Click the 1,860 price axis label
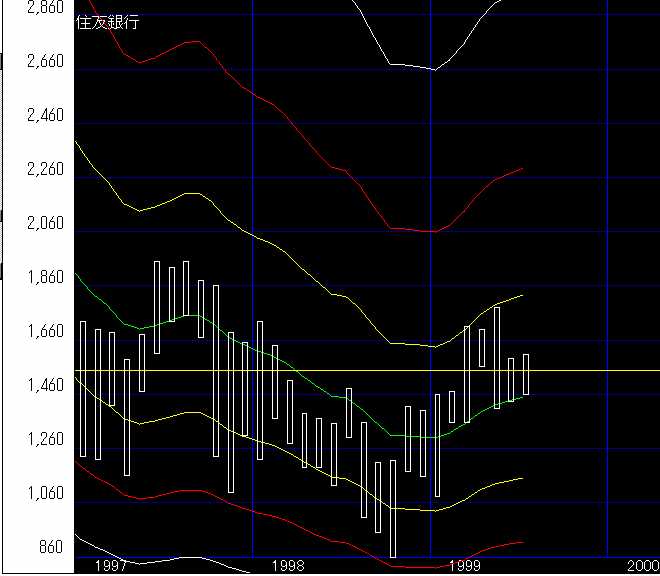Screen dimensions: 660x576 pyautogui.click(x=44, y=277)
